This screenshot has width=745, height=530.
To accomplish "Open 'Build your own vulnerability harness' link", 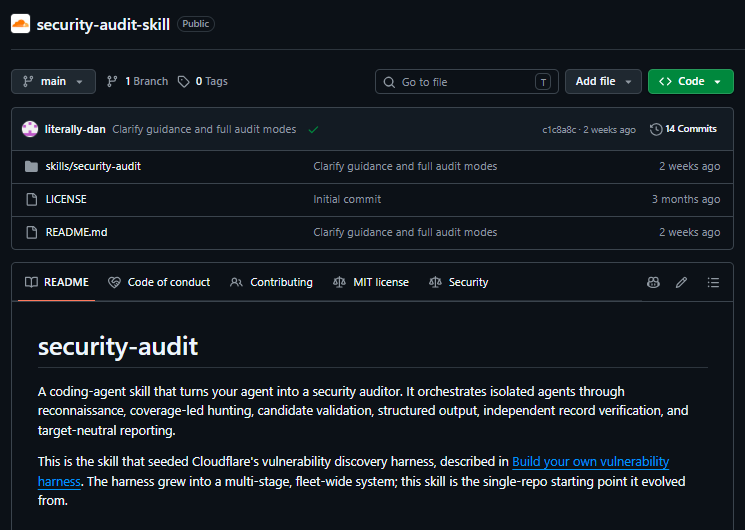I will click(x=591, y=462).
